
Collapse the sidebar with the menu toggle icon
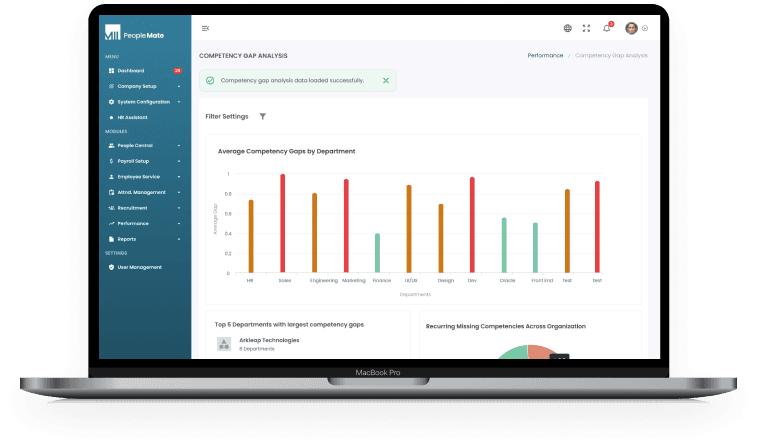pyautogui.click(x=205, y=28)
